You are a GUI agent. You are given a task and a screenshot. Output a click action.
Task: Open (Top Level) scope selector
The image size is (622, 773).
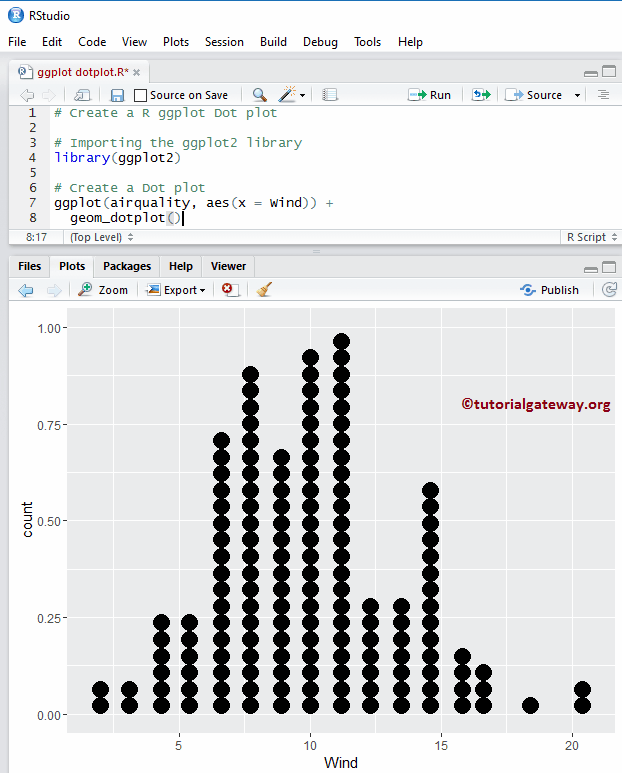[x=101, y=237]
